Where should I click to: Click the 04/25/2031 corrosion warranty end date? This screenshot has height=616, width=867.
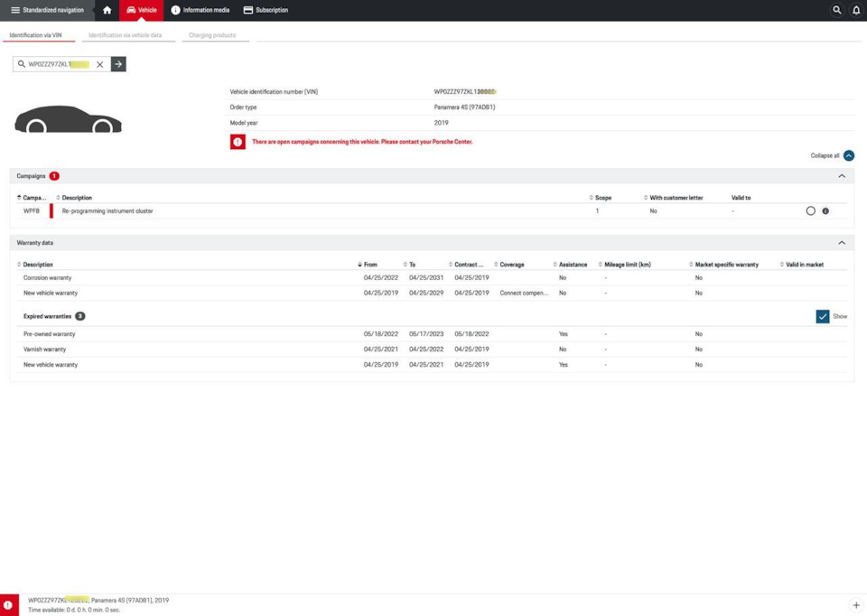click(426, 277)
